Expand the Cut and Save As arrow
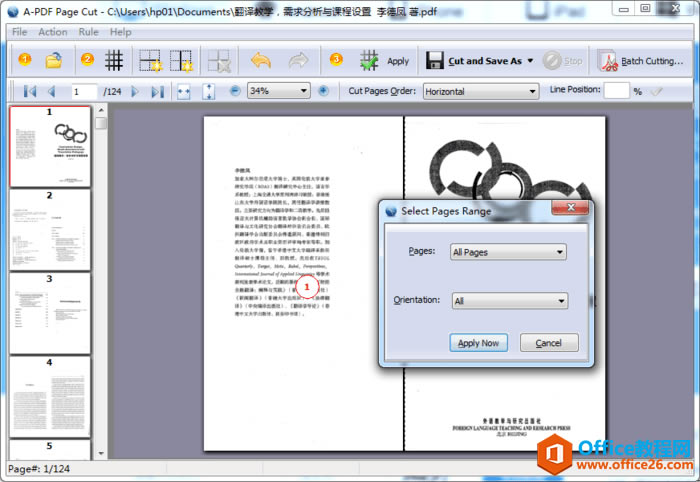 tap(530, 61)
